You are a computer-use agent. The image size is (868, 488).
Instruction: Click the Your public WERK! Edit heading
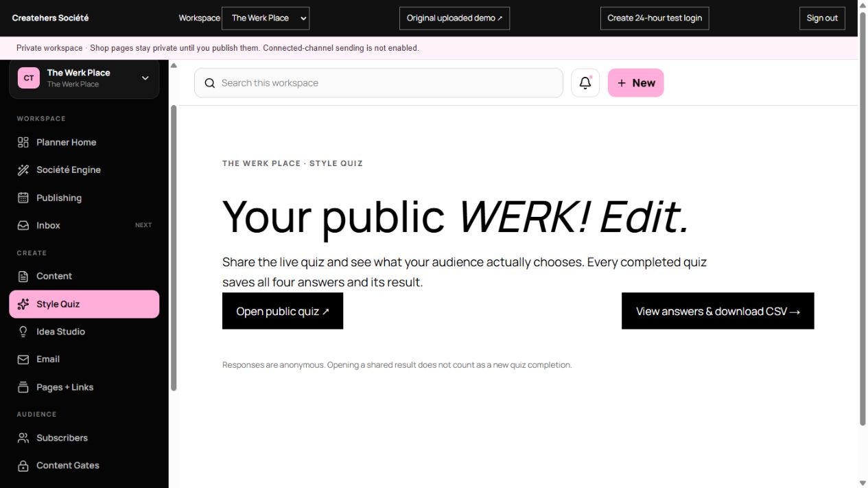tap(456, 217)
